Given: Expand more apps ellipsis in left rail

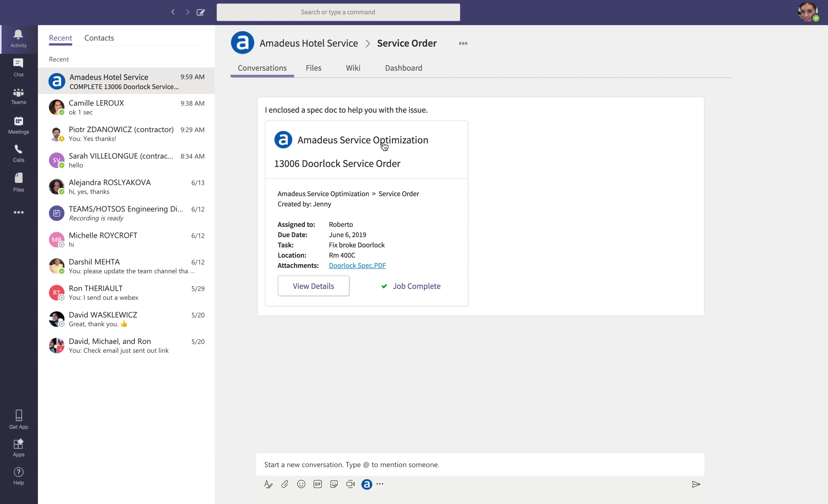Looking at the screenshot, I should click(18, 212).
